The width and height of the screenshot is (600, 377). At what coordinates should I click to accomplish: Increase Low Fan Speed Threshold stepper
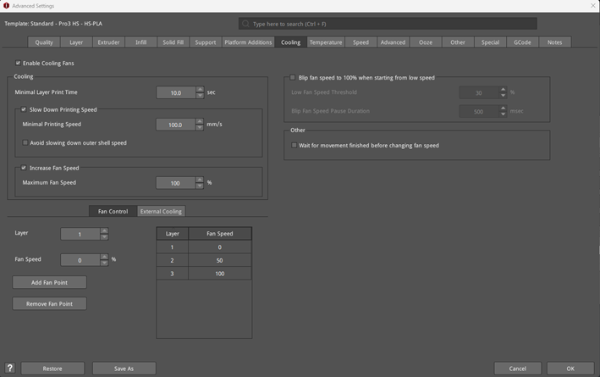point(503,90)
